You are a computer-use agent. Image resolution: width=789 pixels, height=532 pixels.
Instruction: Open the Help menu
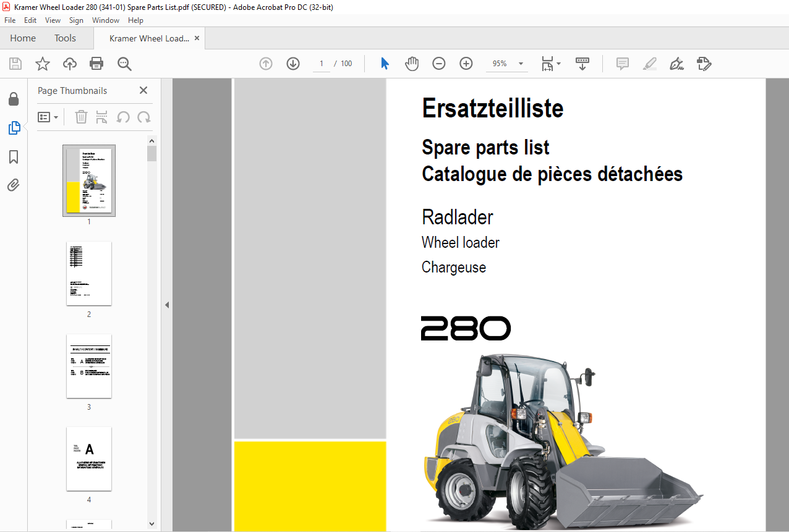[x=135, y=20]
